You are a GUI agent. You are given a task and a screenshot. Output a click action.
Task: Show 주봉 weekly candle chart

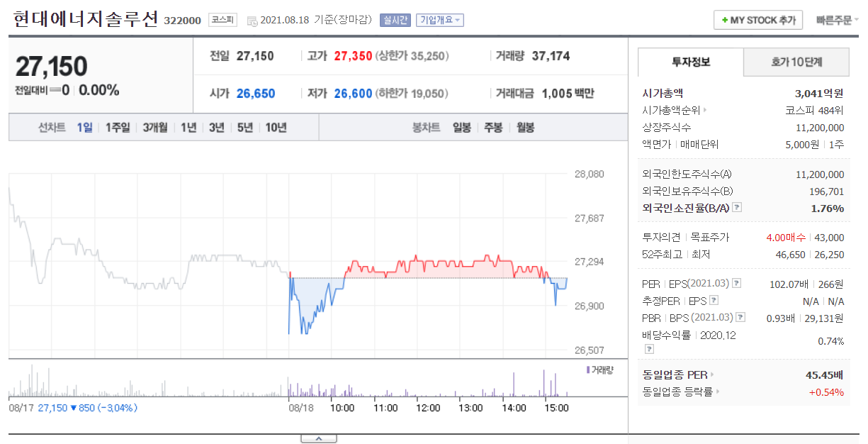(x=494, y=128)
